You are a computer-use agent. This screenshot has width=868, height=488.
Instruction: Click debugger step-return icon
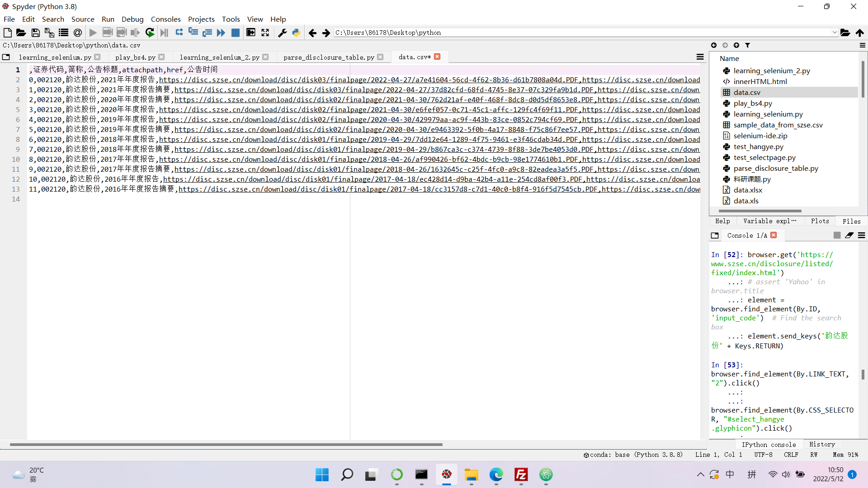tap(207, 33)
